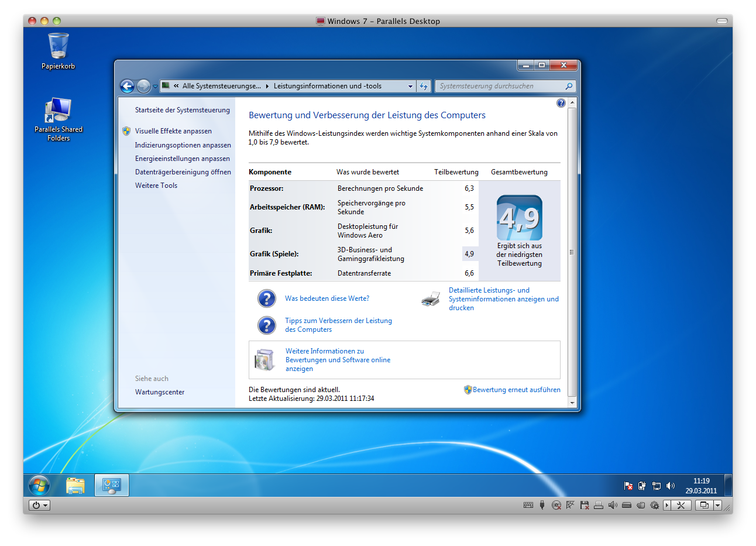Click 'Bewertung erneut ausführen'

pyautogui.click(x=517, y=390)
